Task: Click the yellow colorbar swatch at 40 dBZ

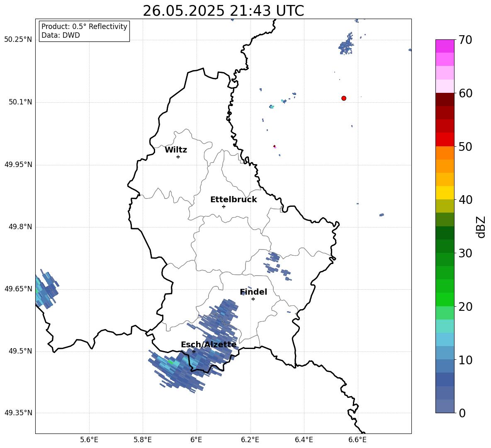Action: tap(445, 193)
